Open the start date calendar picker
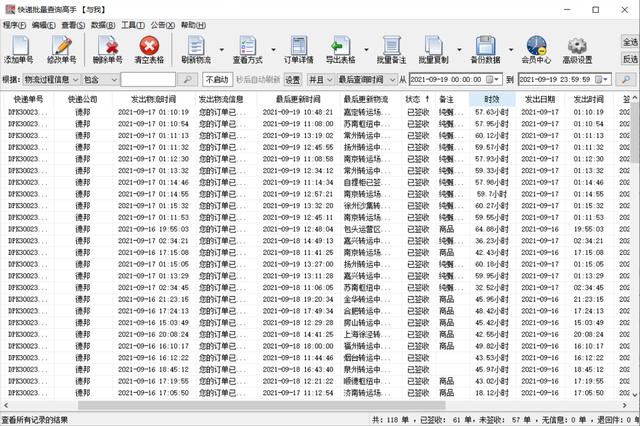This screenshot has height=426, width=640. pos(493,79)
